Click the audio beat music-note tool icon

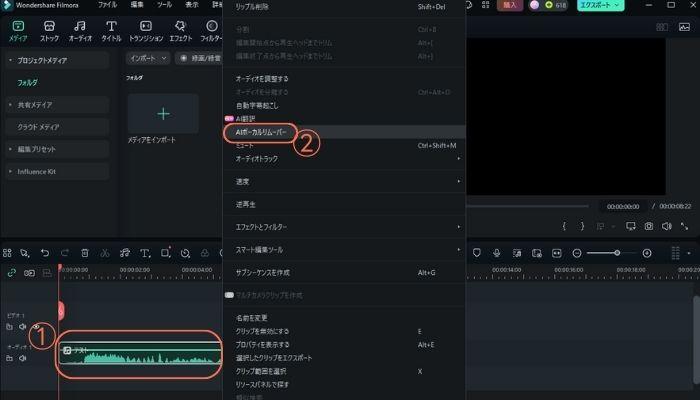(x=125, y=253)
